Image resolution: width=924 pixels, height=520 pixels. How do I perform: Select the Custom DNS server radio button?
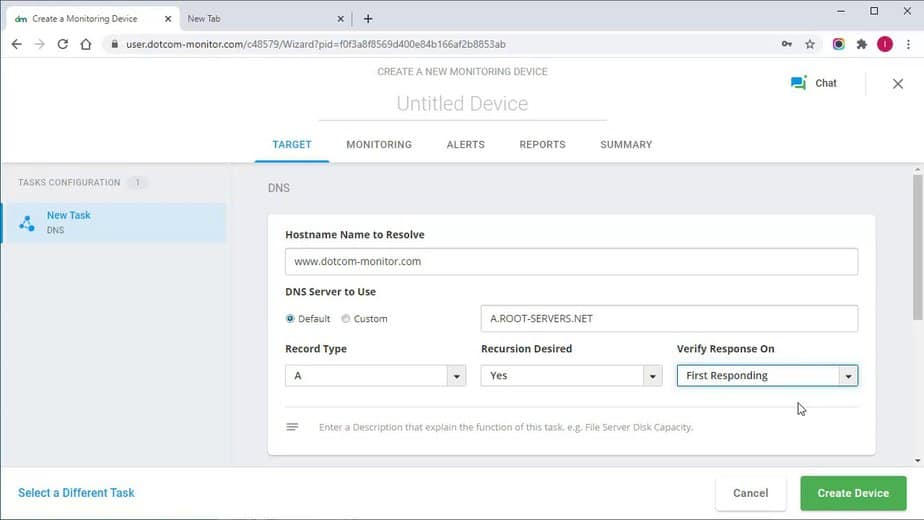coord(346,318)
